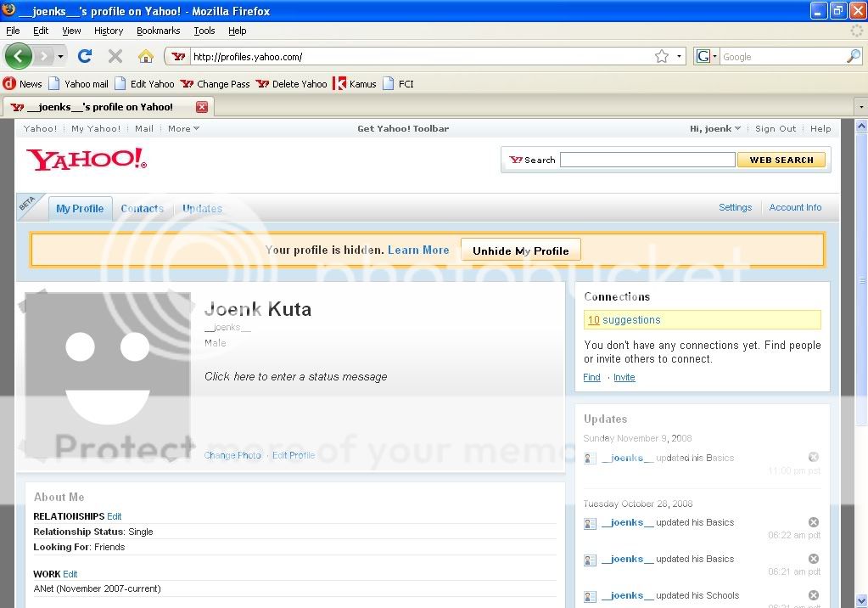The width and height of the screenshot is (868, 608).
Task: Edit the WORK section
Action: point(70,574)
